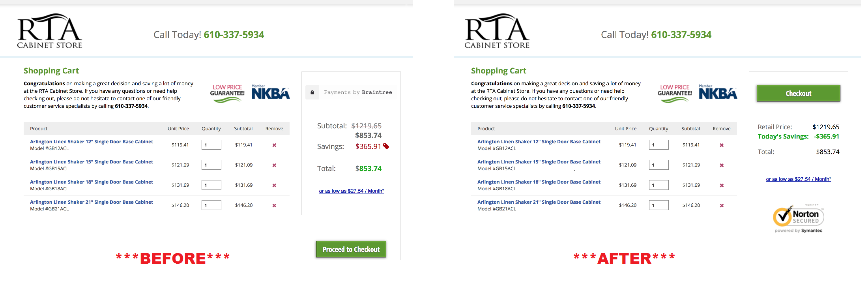
Task: Open the $27.54 / Month link in AFTER cart
Action: [x=798, y=179]
